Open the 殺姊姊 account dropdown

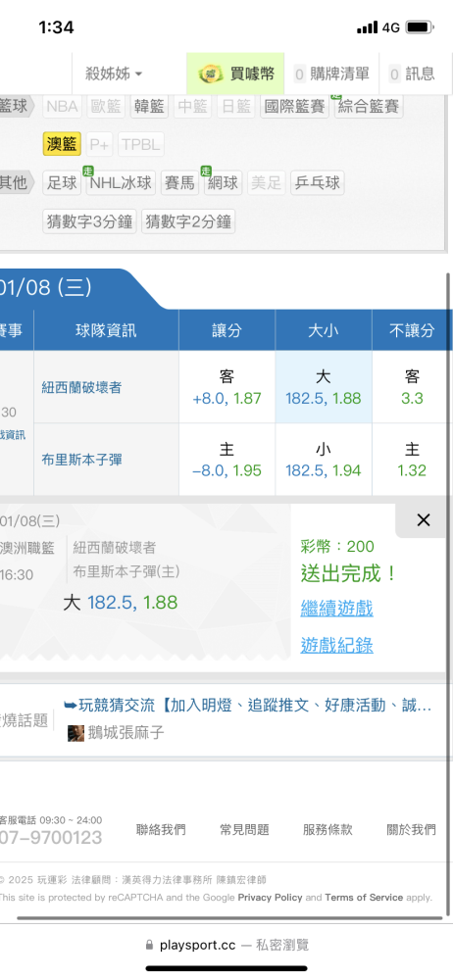[x=114, y=73]
